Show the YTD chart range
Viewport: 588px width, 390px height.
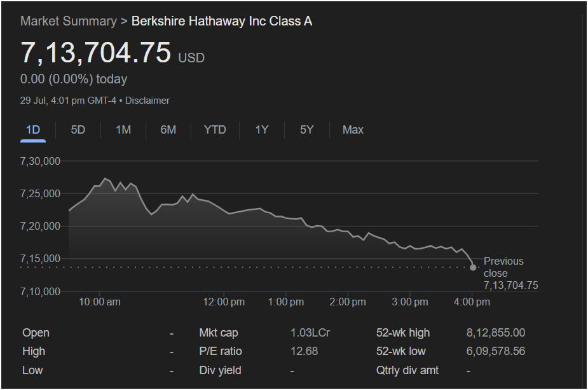pos(215,130)
